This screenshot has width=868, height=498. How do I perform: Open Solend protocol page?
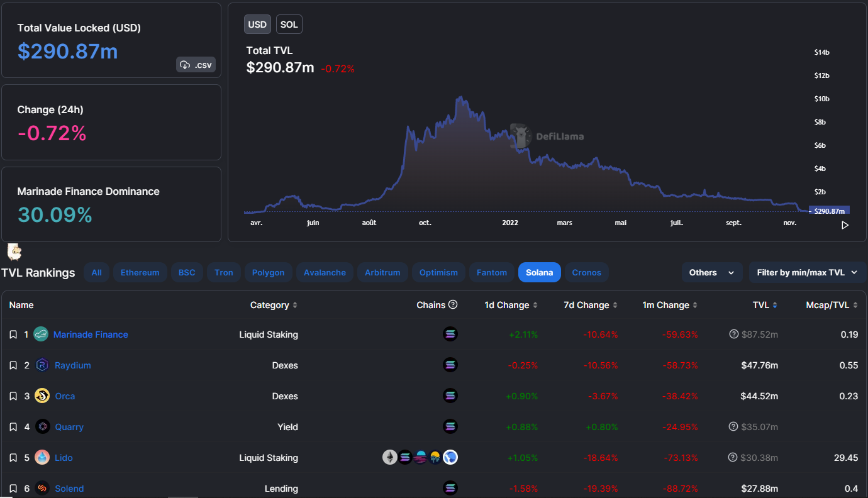click(x=69, y=489)
